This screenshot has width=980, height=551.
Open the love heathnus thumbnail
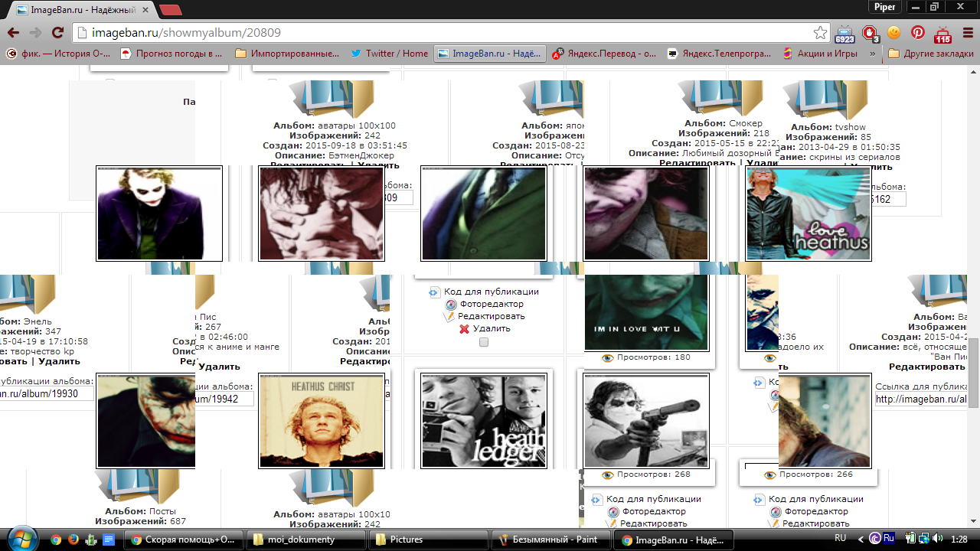coord(808,214)
